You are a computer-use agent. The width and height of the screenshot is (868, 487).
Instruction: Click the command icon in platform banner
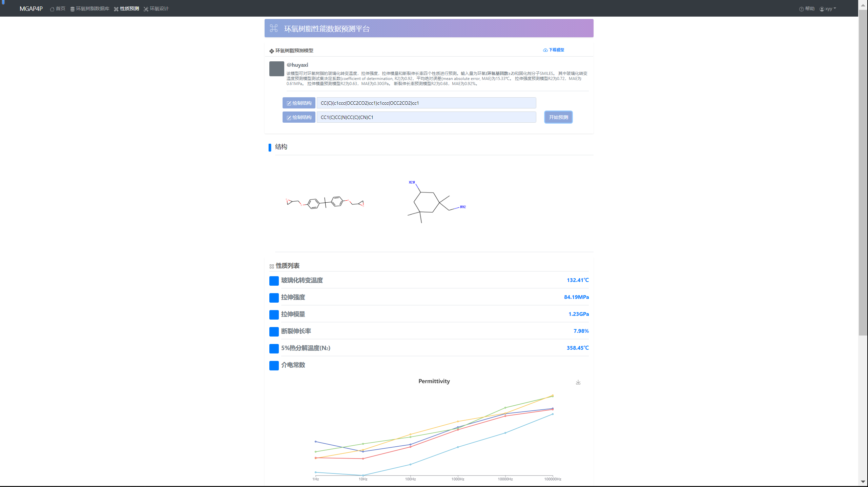tap(274, 28)
